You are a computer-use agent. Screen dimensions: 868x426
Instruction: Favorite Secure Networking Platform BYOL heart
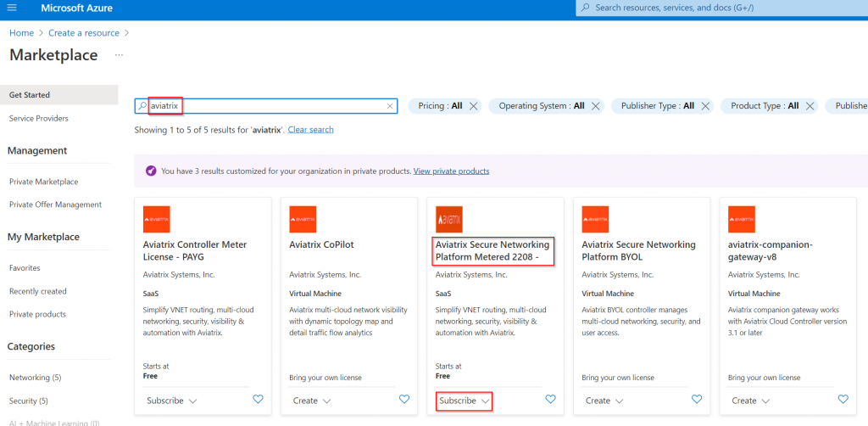pyautogui.click(x=697, y=399)
